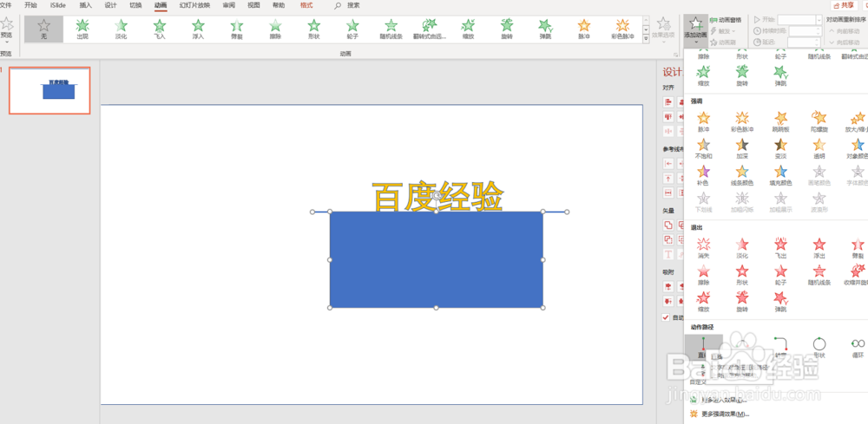Choose the 变淡 lighten emphasis effect
The width and height of the screenshot is (868, 424).
(780, 148)
